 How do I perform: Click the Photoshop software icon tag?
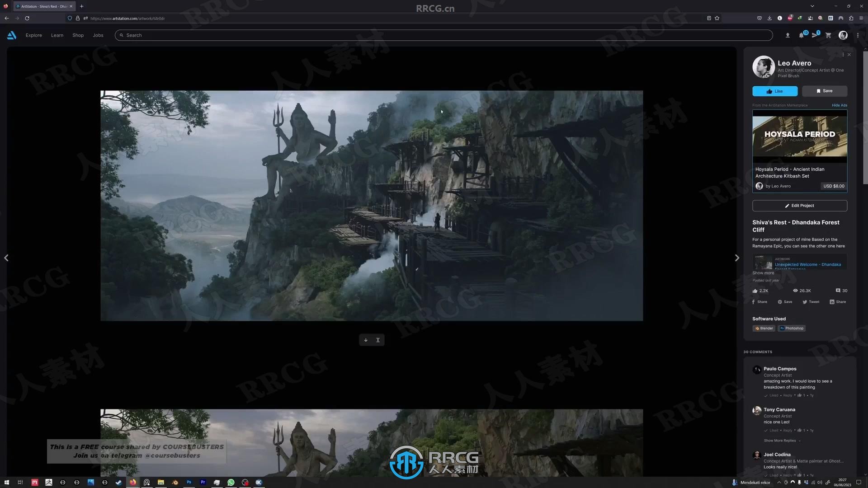click(792, 328)
